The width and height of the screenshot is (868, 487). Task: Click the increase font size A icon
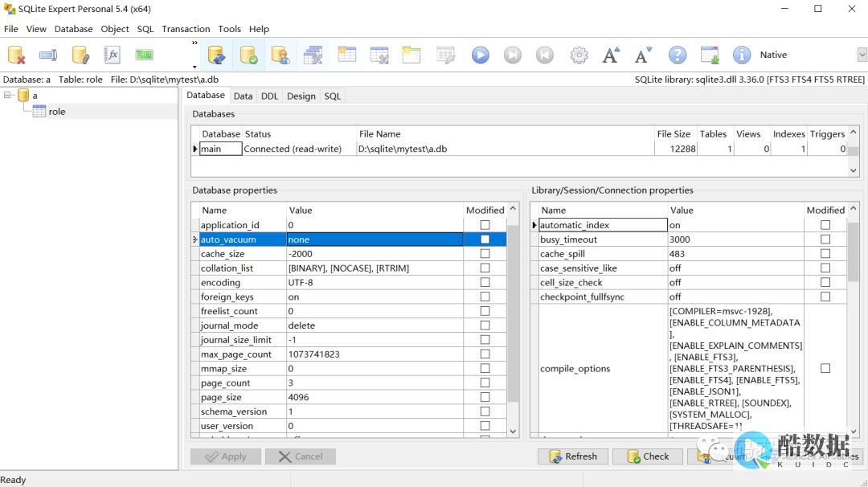pyautogui.click(x=611, y=55)
